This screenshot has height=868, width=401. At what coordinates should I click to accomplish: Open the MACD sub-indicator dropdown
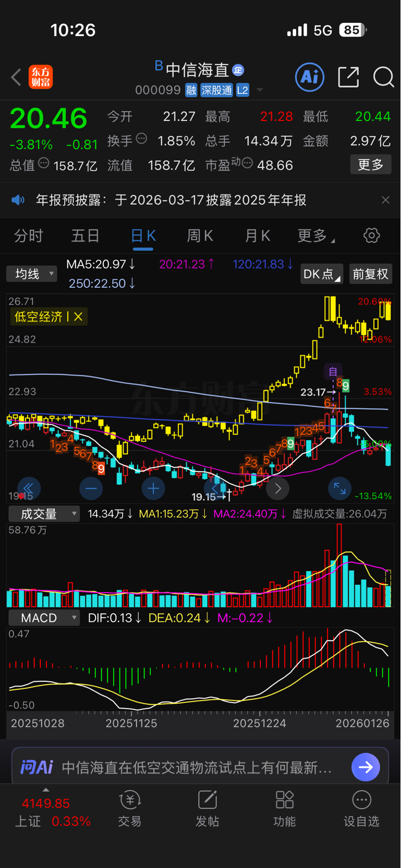click(x=44, y=618)
